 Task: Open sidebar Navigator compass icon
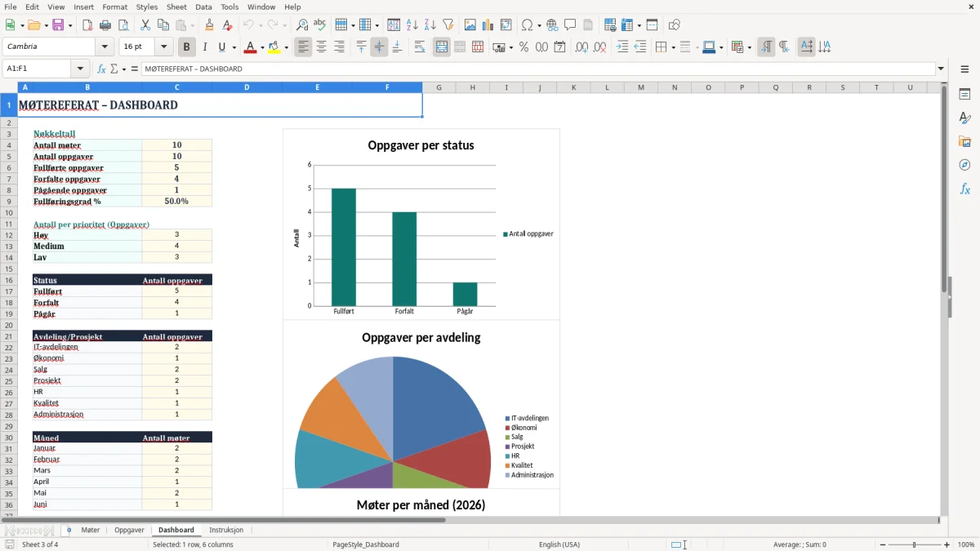(964, 165)
